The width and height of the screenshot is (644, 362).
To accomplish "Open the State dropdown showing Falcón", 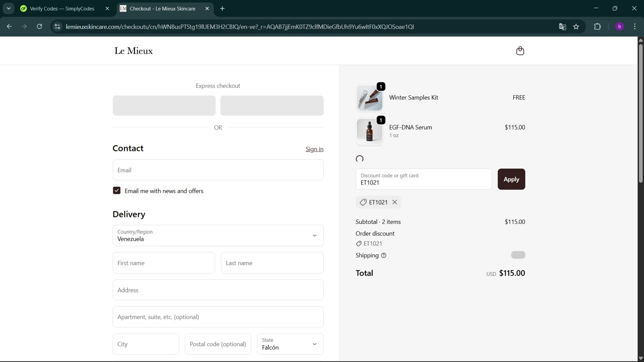I will [x=290, y=344].
